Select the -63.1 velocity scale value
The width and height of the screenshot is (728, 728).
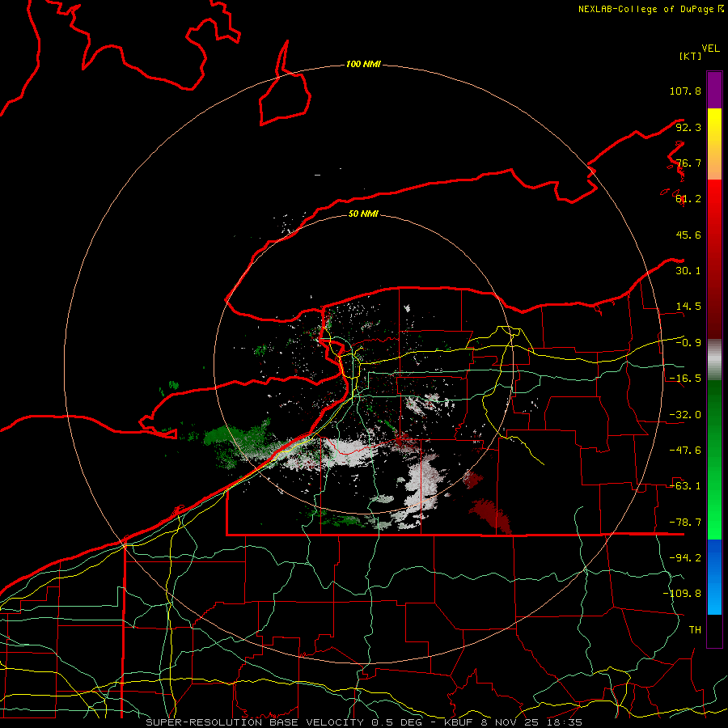click(685, 486)
